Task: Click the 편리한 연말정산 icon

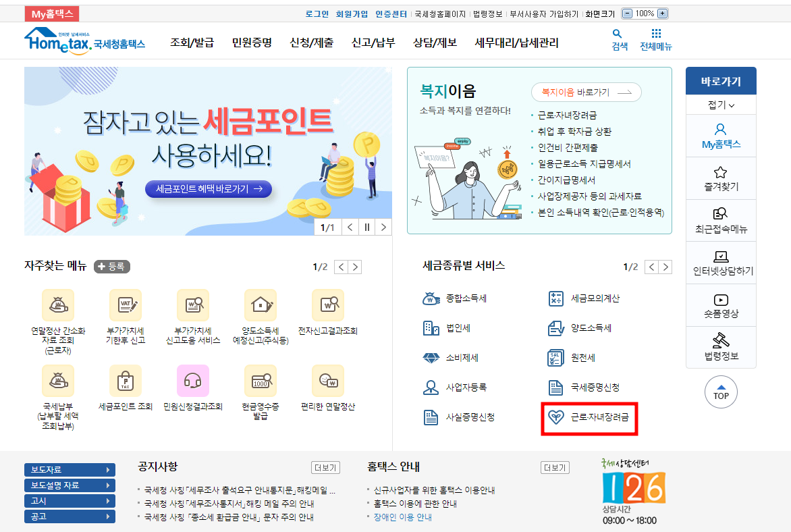Action: [328, 381]
